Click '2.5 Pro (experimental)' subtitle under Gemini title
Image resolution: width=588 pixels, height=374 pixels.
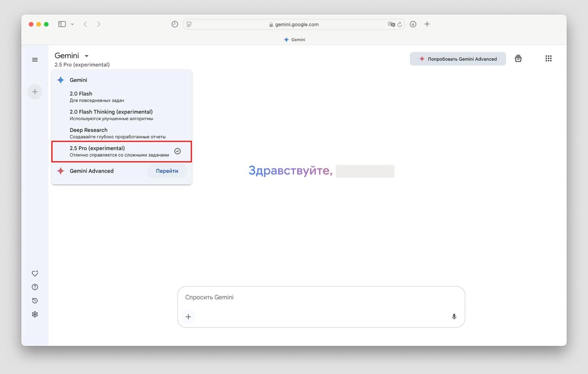[x=82, y=65]
